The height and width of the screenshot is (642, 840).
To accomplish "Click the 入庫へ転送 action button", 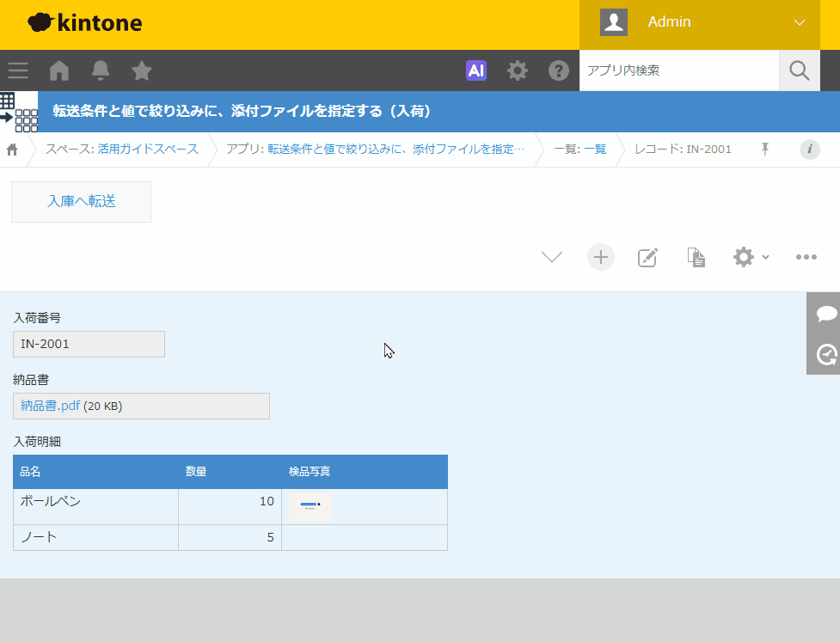I will pyautogui.click(x=82, y=202).
